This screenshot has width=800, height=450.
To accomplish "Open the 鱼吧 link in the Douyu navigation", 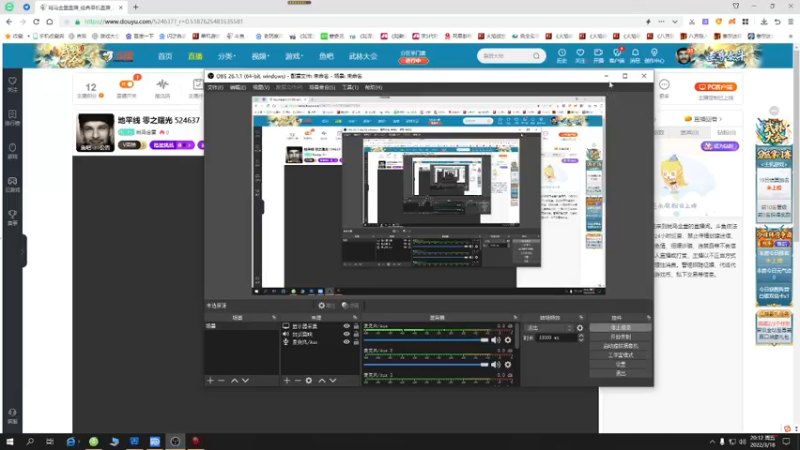I will click(326, 56).
